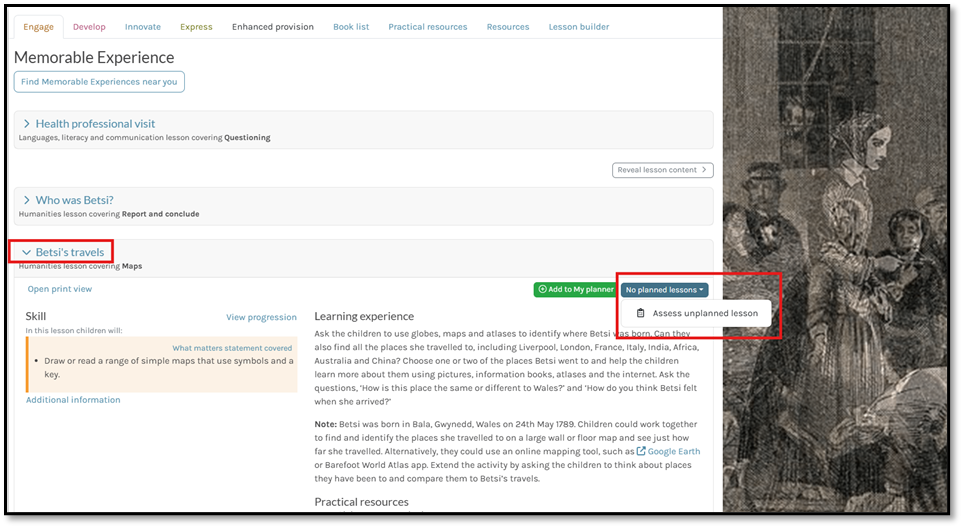Click the green Add to My planner button

pos(575,290)
